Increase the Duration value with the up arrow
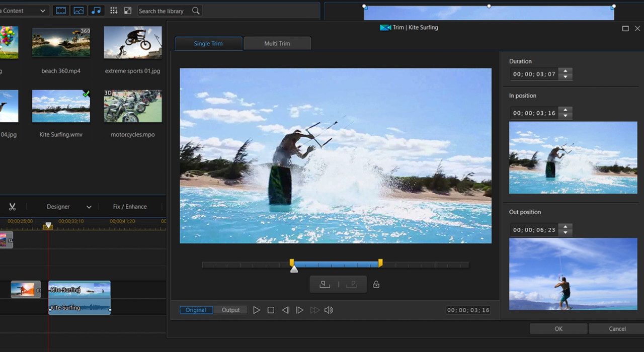 coord(566,71)
